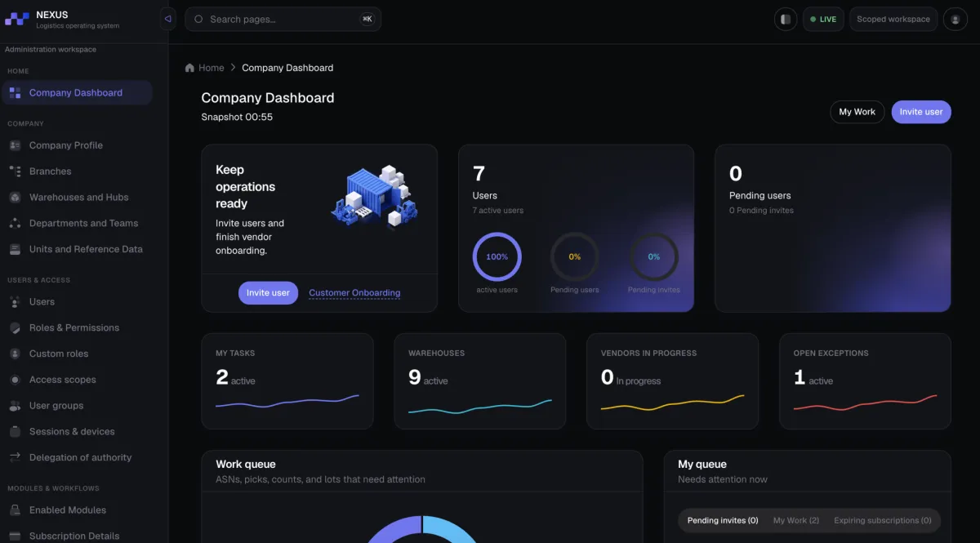Collapse the sidebar with the triangle button
Screen dimensions: 980x543
(167, 19)
